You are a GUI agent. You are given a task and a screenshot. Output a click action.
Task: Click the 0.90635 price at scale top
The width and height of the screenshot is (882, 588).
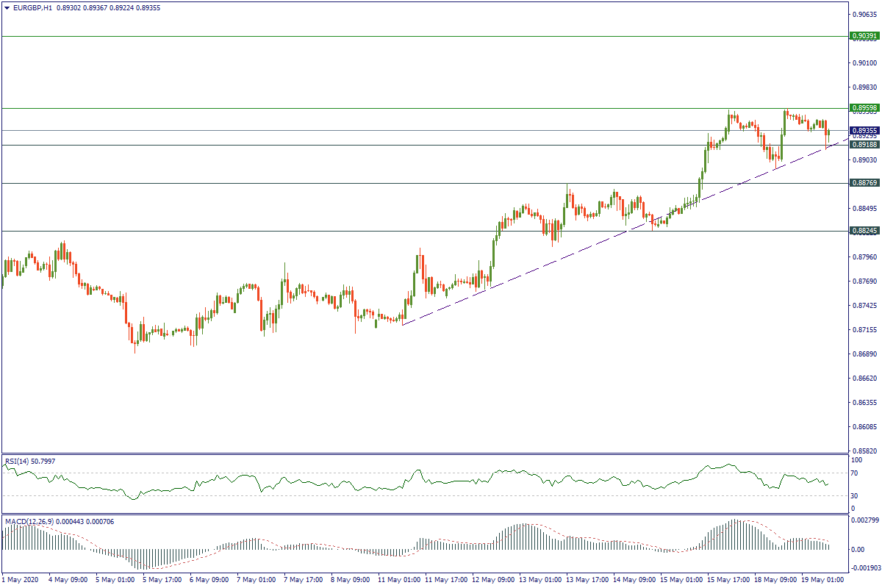(864, 14)
